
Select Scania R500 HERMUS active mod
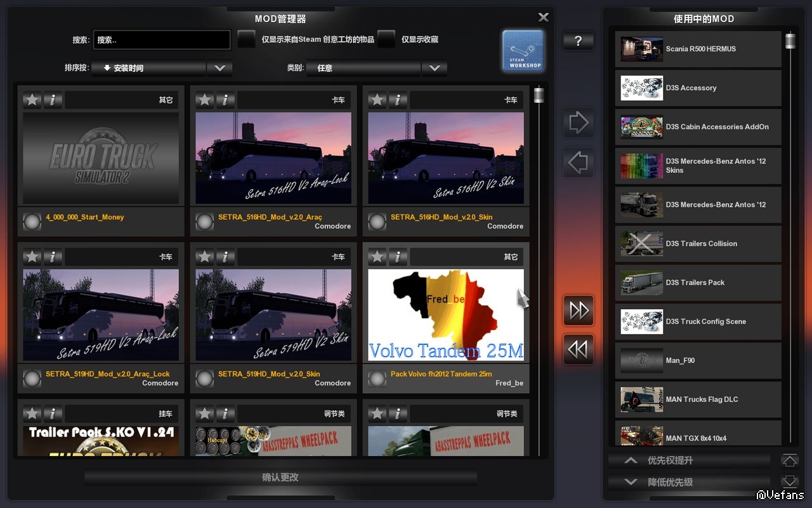tap(698, 49)
